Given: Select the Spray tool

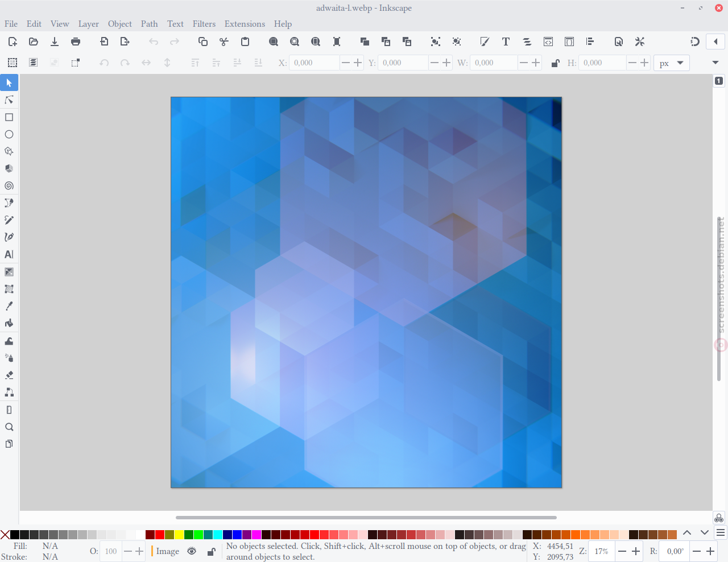Looking at the screenshot, I should click(x=9, y=358).
